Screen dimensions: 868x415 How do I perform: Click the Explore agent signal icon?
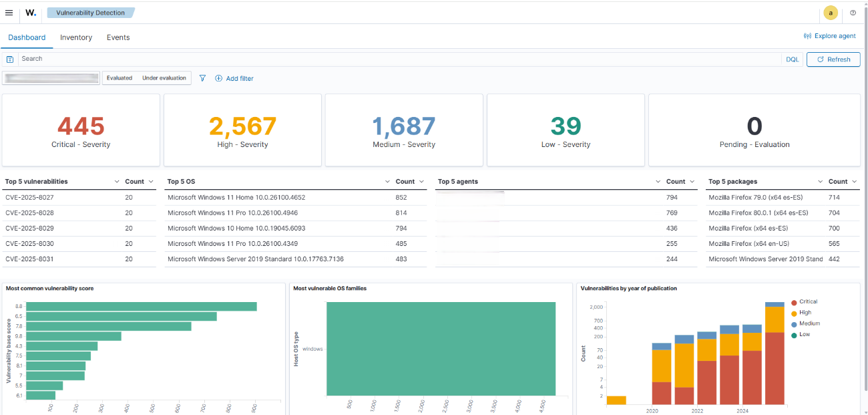click(807, 36)
